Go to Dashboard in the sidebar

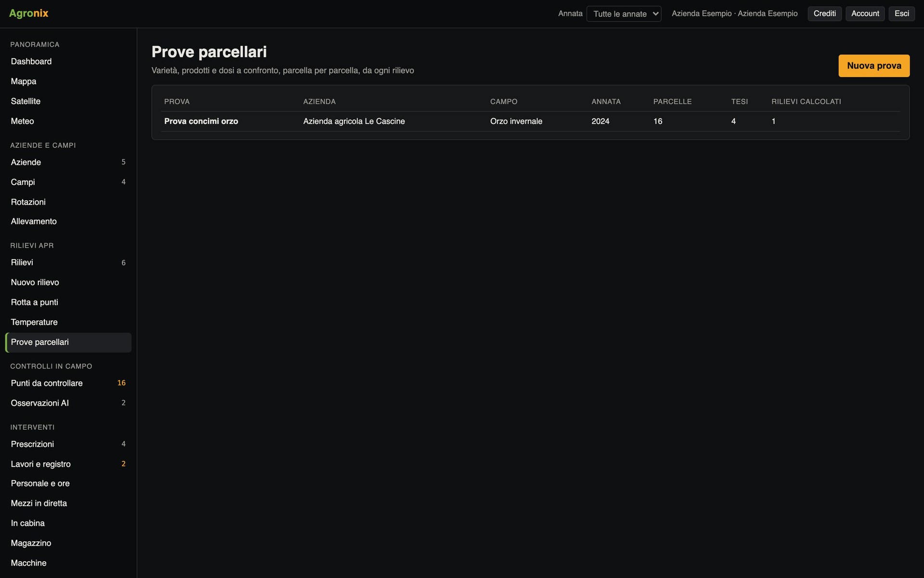[68, 62]
